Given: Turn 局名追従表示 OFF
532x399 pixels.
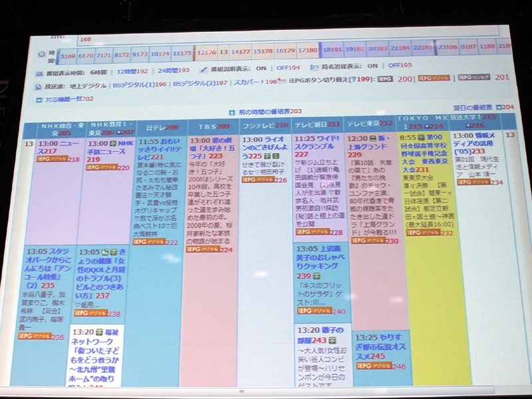Looking at the screenshot, I should pyautogui.click(x=394, y=65).
